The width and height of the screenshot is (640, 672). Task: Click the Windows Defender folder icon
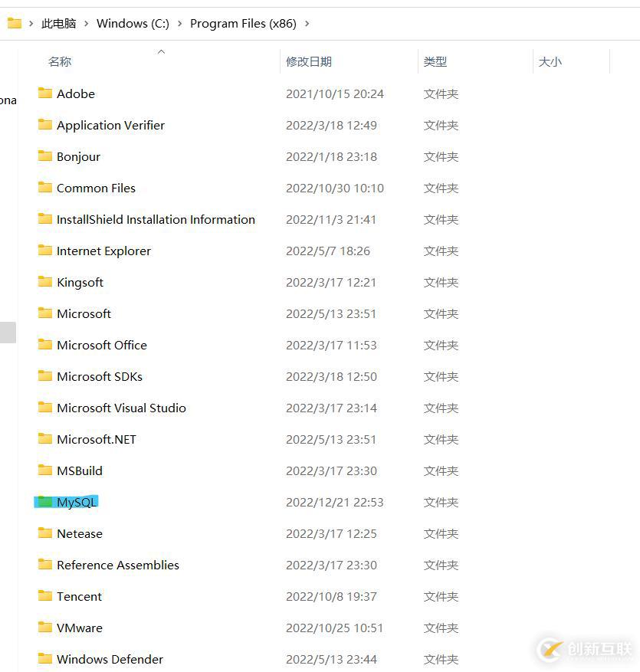[45, 658]
